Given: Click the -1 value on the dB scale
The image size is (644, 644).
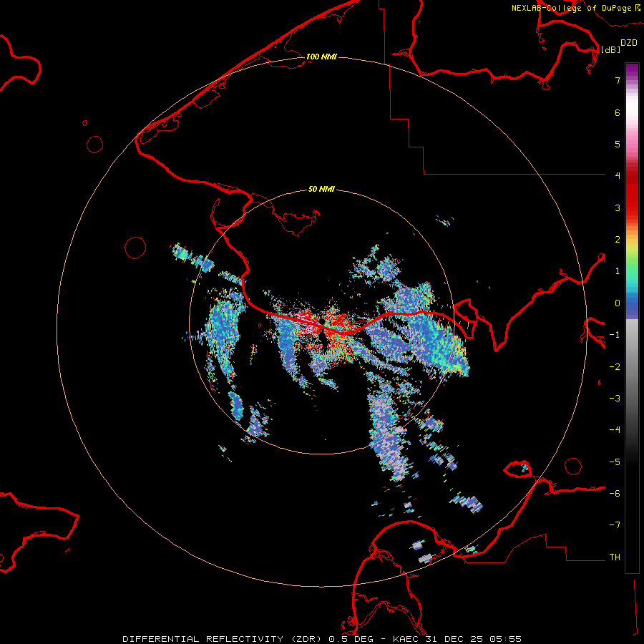Looking at the screenshot, I should click(x=615, y=335).
